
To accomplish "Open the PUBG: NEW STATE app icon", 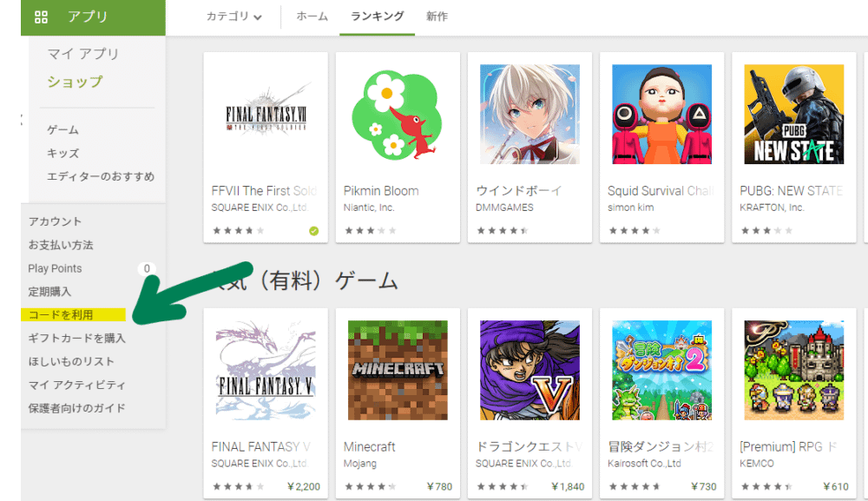I will (794, 114).
